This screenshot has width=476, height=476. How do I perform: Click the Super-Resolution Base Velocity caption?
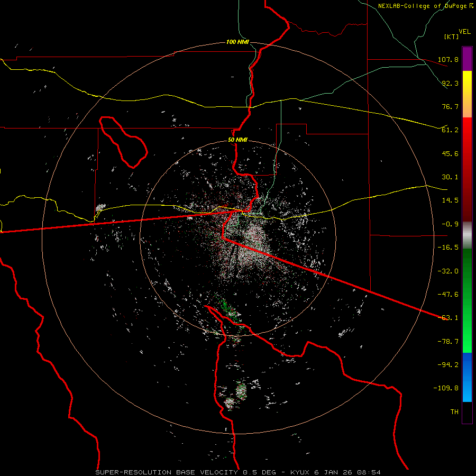coord(237,472)
